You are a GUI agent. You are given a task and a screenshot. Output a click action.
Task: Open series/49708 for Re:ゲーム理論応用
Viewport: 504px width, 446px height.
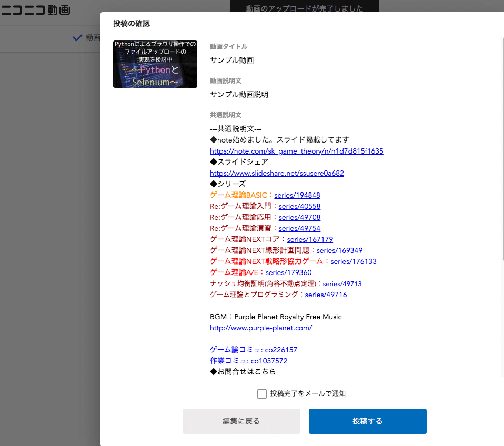299,217
